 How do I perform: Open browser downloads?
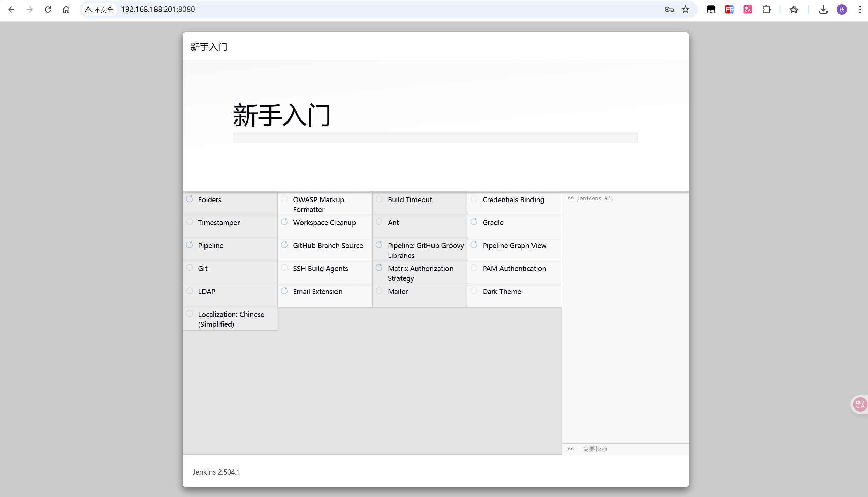823,10
